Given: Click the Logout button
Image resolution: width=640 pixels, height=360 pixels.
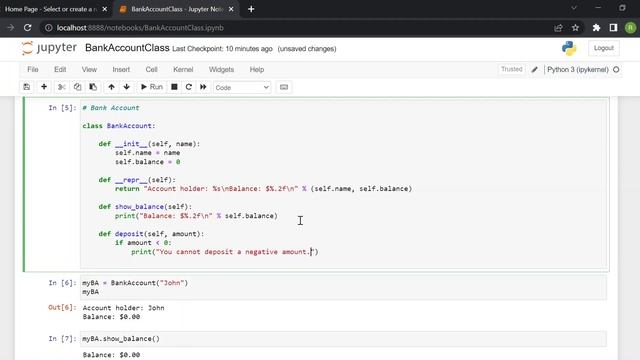Looking at the screenshot, I should [604, 48].
